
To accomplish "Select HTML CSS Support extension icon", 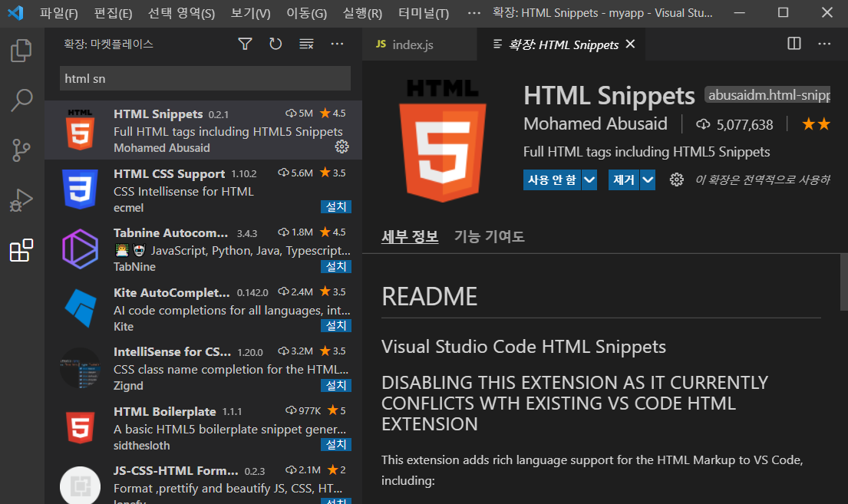I will click(80, 189).
